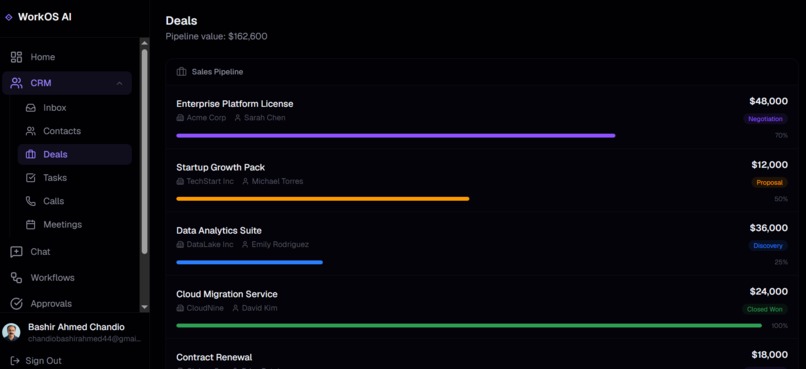Click the Bashir Ahmed Chandio user name
The height and width of the screenshot is (369, 806).
[x=76, y=327]
